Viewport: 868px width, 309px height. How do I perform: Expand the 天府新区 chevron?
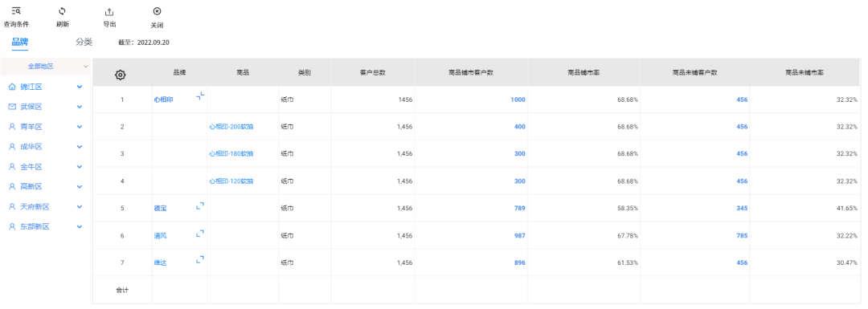tap(80, 206)
